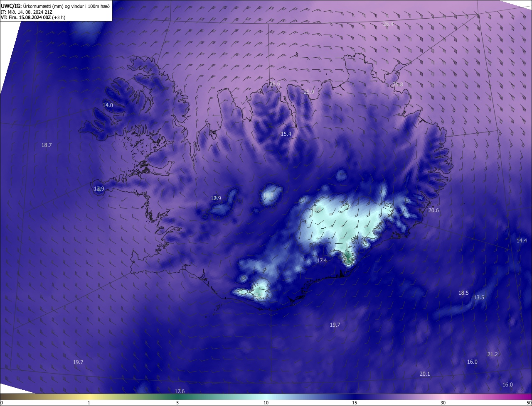The image size is (532, 406).
Task: Click the 25.8 value label on the map
Action: pyautogui.click(x=398, y=85)
